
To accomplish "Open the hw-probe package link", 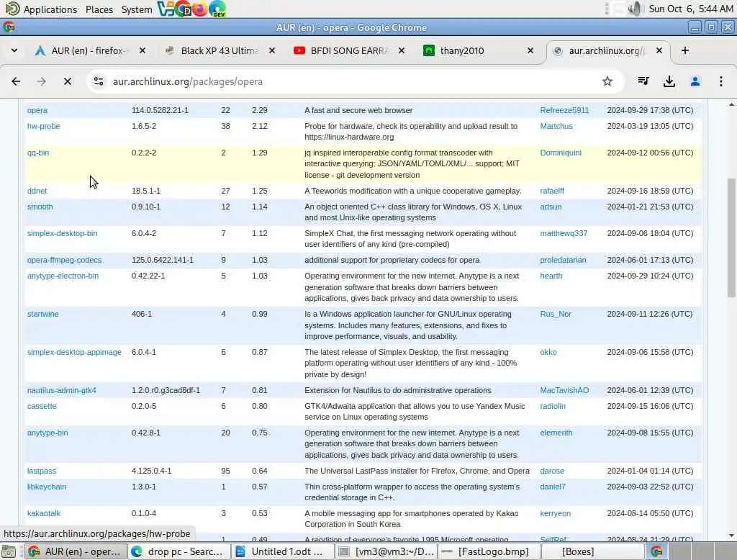I will [x=43, y=126].
